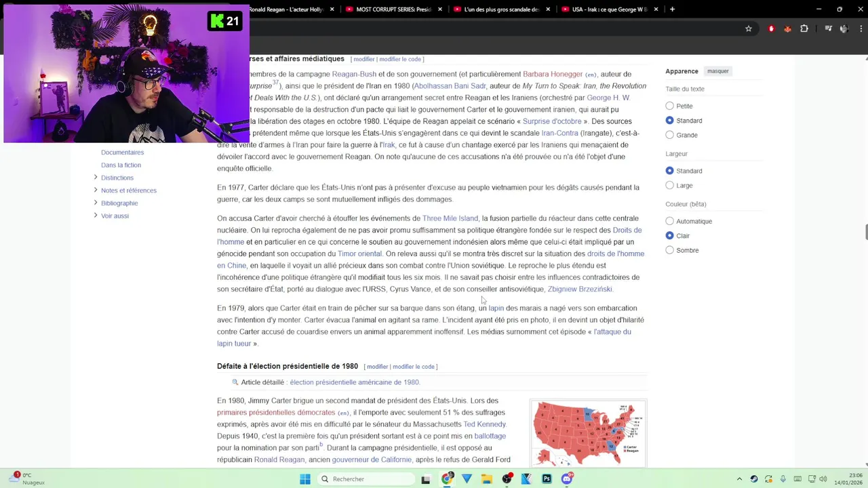Open the Ted Kennedy link
This screenshot has width=868, height=488.
click(484, 424)
